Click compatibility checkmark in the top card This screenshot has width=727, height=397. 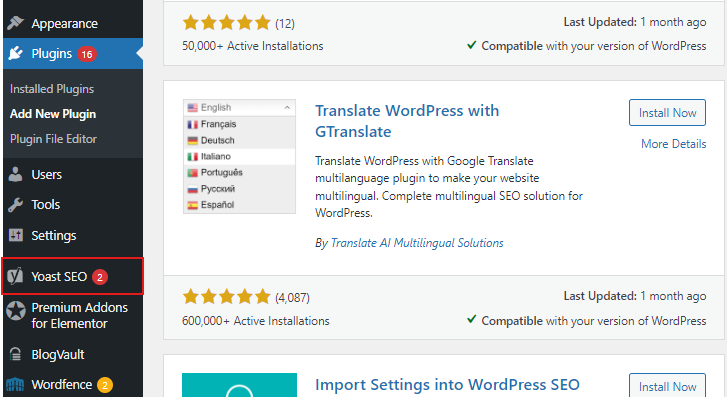coord(472,45)
